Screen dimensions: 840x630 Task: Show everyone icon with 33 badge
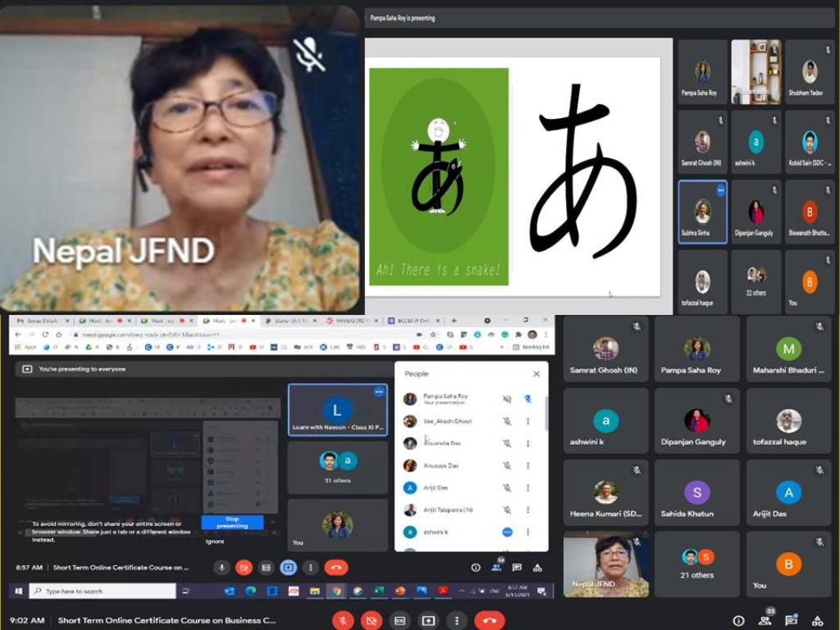[x=766, y=619]
